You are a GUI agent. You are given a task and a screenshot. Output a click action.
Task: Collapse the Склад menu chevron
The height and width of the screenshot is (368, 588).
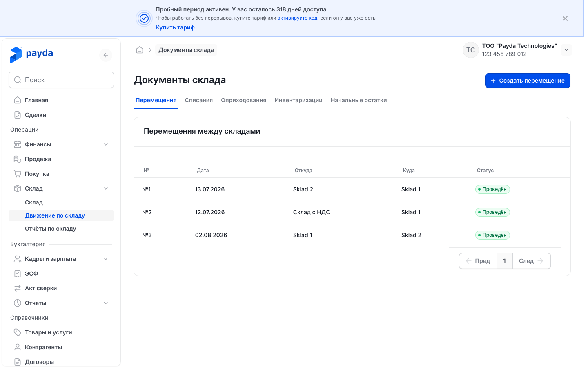(x=106, y=188)
